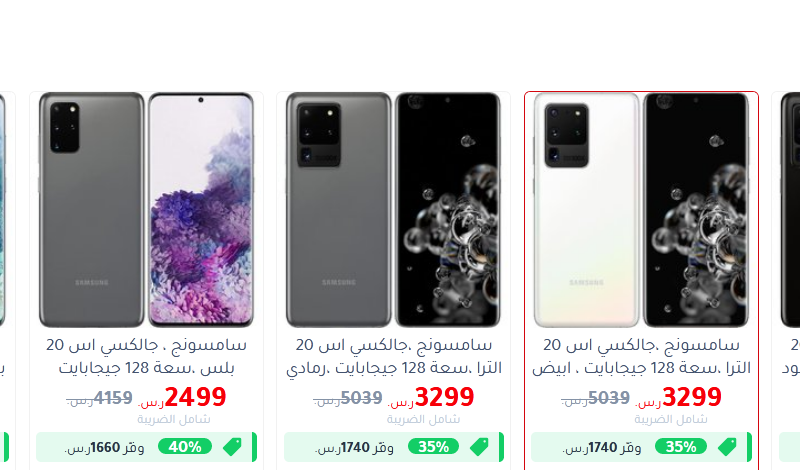Click green tag icon on grey S20 Ultra card

point(480,447)
